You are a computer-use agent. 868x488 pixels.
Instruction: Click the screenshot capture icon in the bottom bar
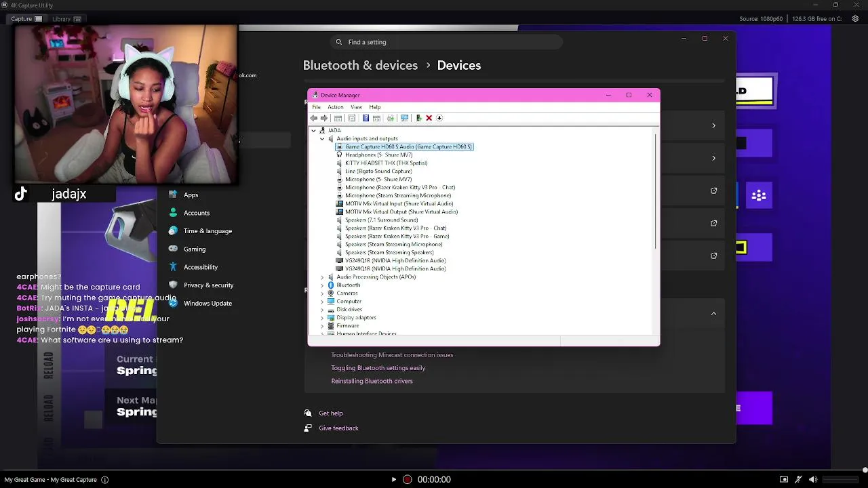[x=784, y=480]
